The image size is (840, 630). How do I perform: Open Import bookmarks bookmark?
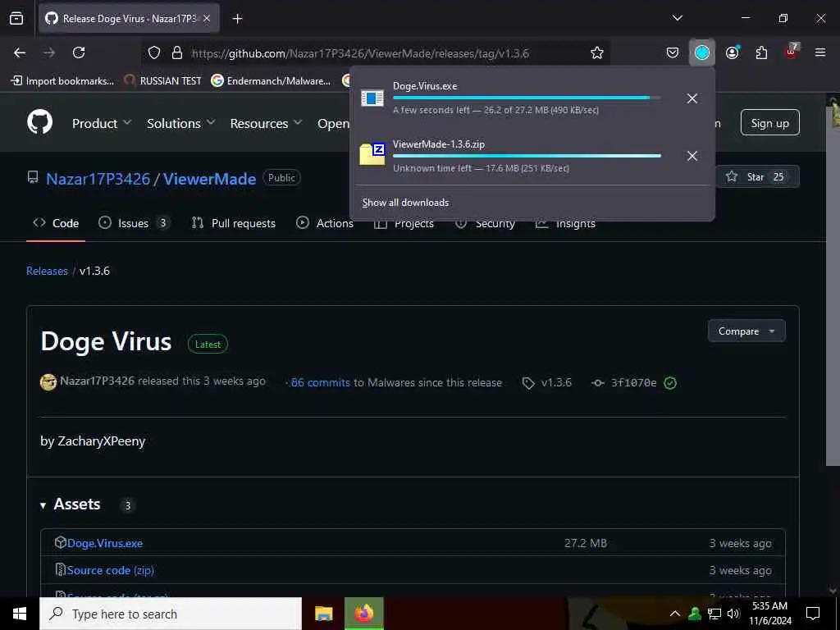[x=62, y=81]
